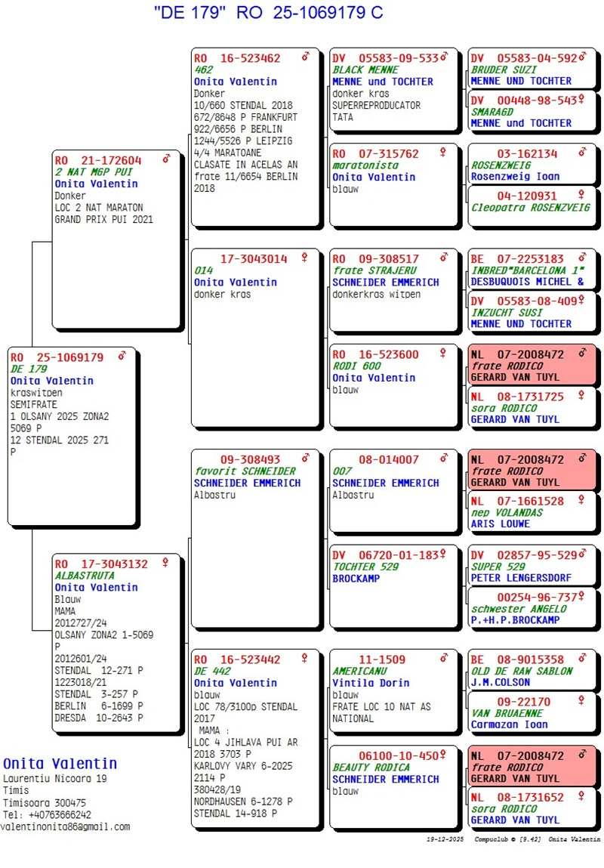
Task: Select male symbol beside RO 21-172604
Action: click(x=166, y=159)
